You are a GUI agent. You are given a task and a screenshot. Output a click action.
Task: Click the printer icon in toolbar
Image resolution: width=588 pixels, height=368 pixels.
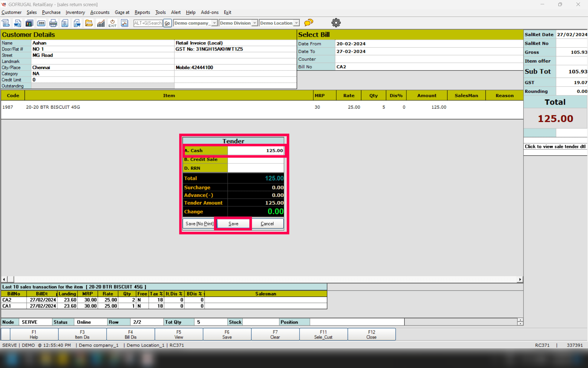tap(53, 23)
